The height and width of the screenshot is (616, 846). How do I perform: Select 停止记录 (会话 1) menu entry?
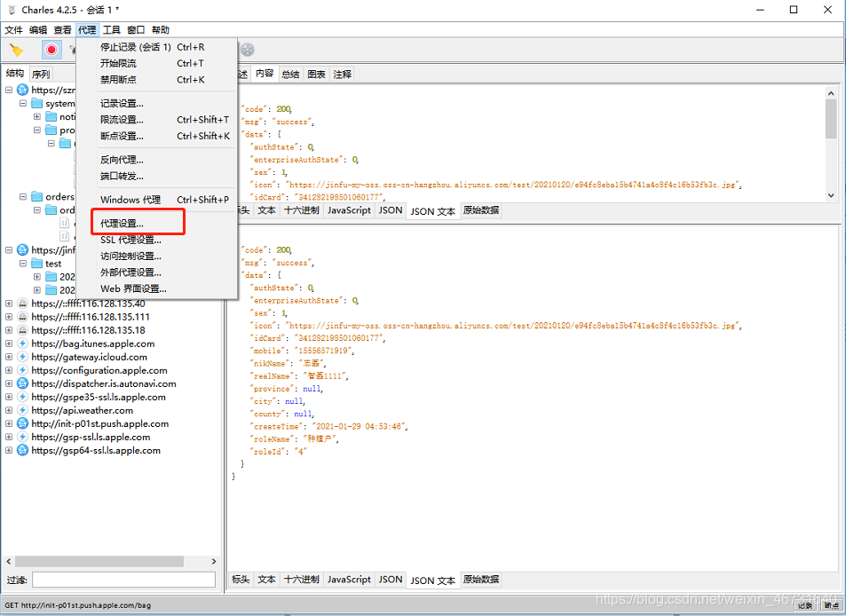(x=156, y=47)
